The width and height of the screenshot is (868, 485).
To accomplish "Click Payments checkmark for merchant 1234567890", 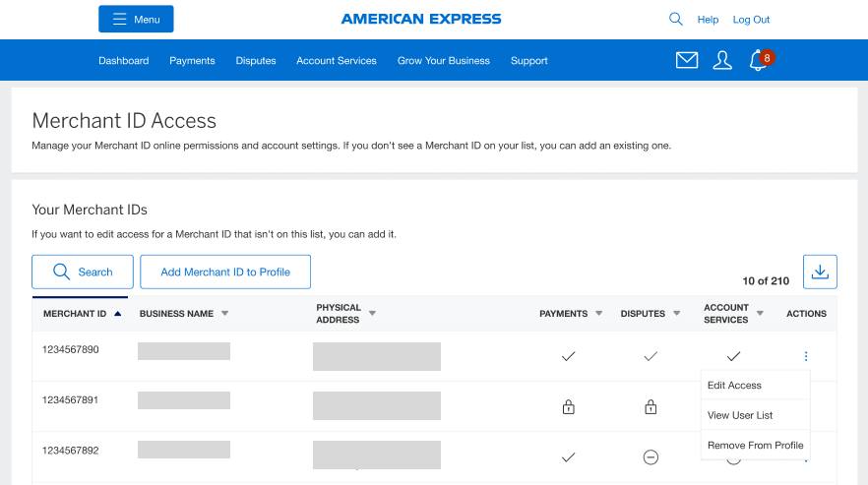I will click(568, 356).
